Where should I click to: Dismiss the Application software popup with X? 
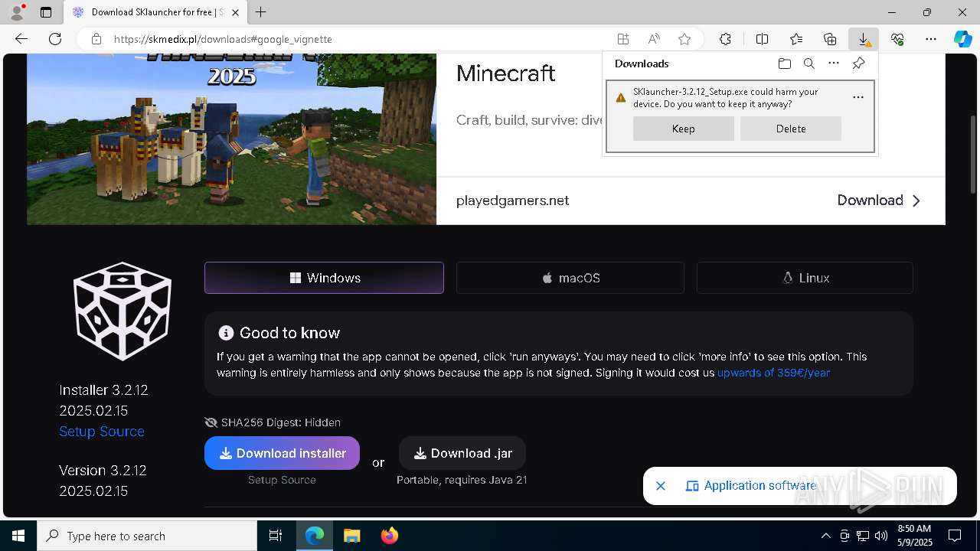pos(661,486)
